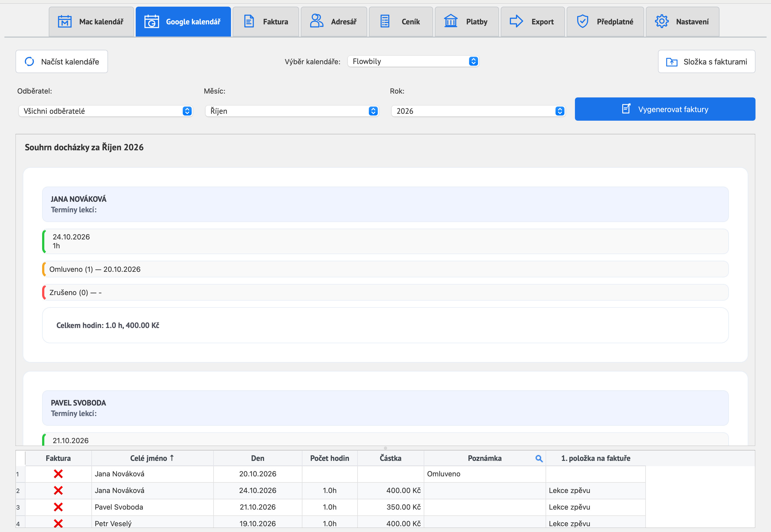Click Omluveno (1) — 20.10.2026 entry

point(385,269)
